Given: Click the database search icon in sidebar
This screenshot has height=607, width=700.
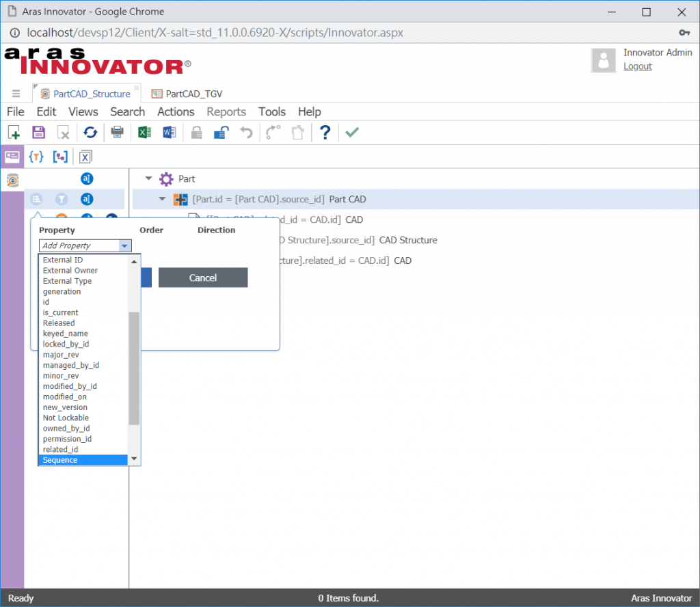Looking at the screenshot, I should click(12, 180).
